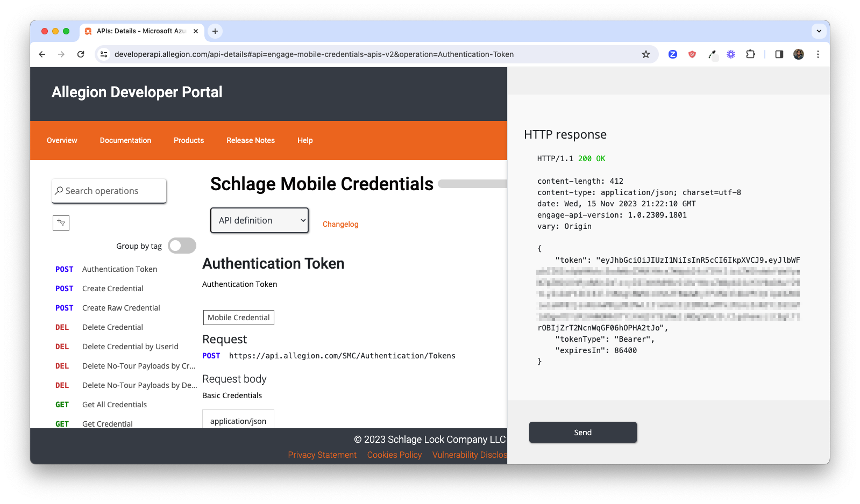This screenshot has width=860, height=504.
Task: Open the Vulnerability Disclosure footer link
Action: (470, 455)
